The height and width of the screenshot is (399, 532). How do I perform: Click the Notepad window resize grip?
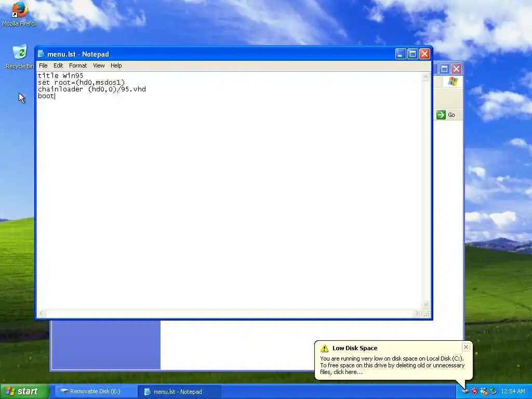coord(427,314)
